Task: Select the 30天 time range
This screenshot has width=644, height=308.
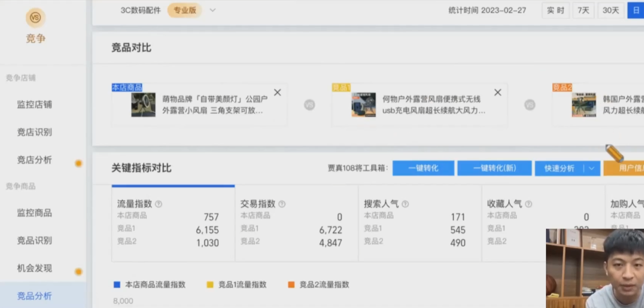Action: pyautogui.click(x=611, y=10)
